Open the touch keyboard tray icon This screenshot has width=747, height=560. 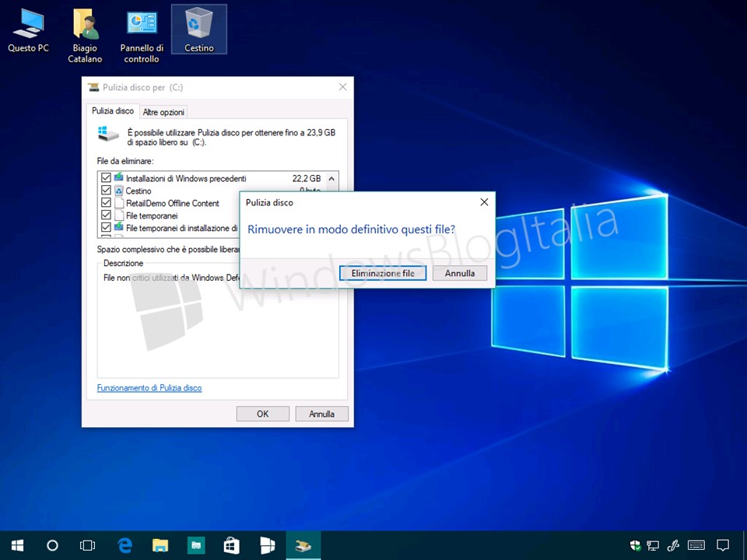[x=696, y=545]
